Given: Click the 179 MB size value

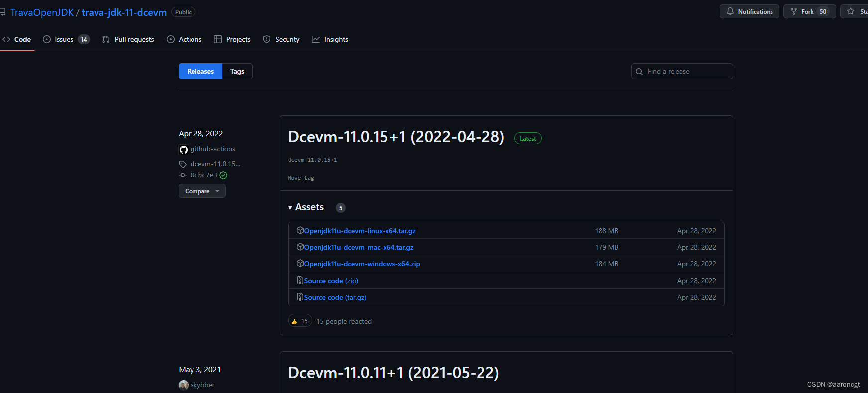Looking at the screenshot, I should (x=607, y=247).
